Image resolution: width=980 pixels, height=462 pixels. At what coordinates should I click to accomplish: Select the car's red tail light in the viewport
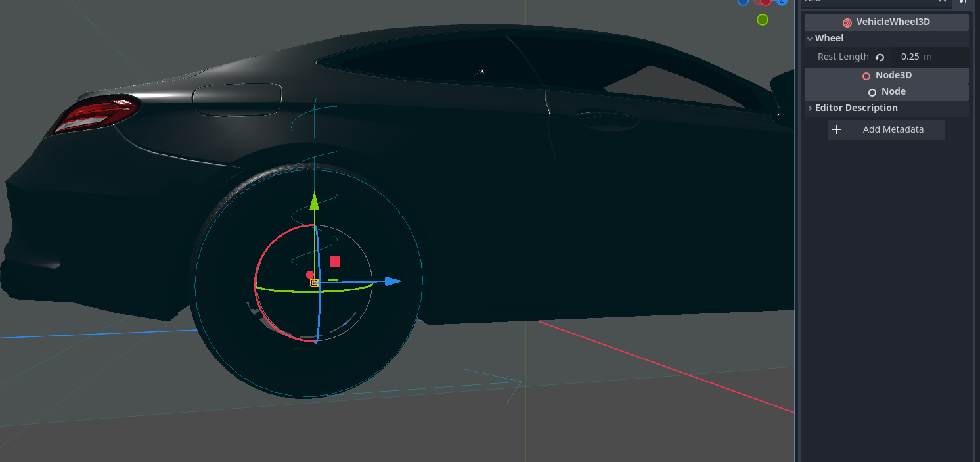pyautogui.click(x=97, y=112)
